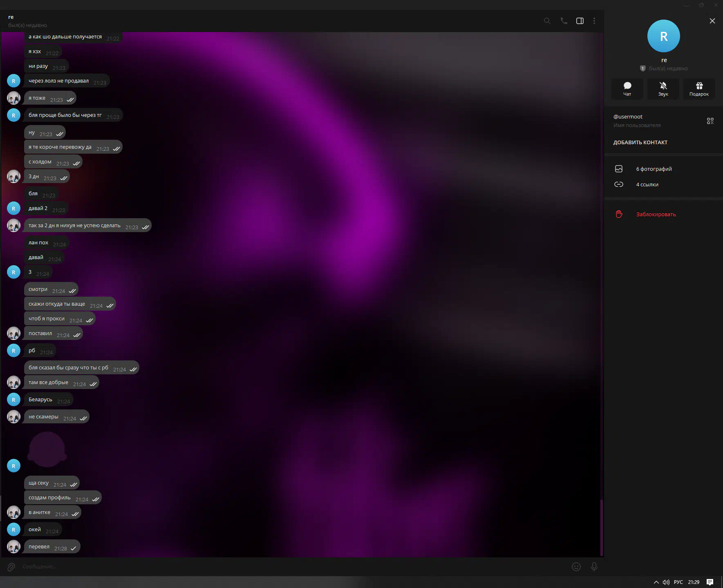Open the 4 ссылки shared links
This screenshot has height=588, width=723.
pyautogui.click(x=647, y=185)
